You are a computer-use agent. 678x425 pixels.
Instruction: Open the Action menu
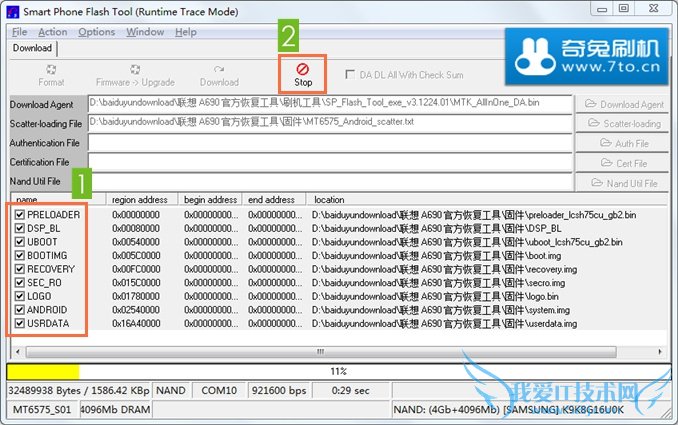click(x=53, y=32)
